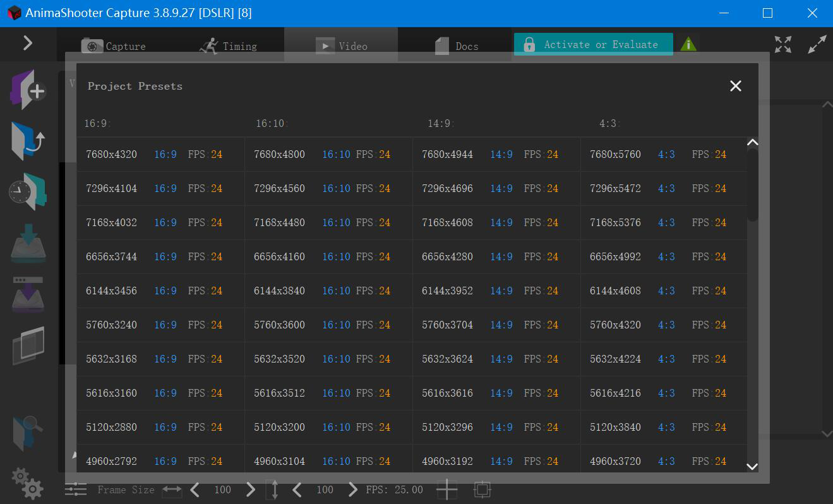This screenshot has height=504, width=833.
Task: Decrease frame width with left arrow
Action: point(195,489)
